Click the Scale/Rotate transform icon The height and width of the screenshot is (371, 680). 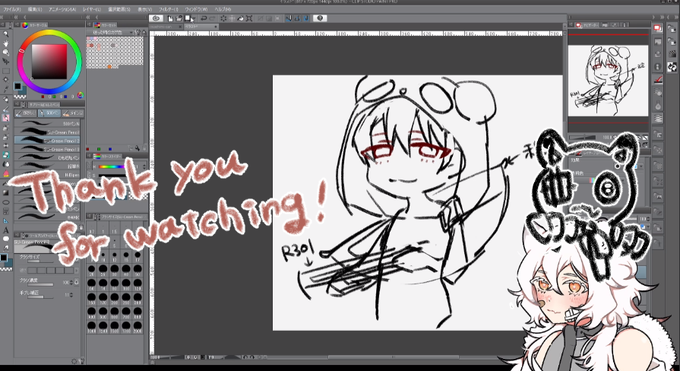(x=249, y=18)
